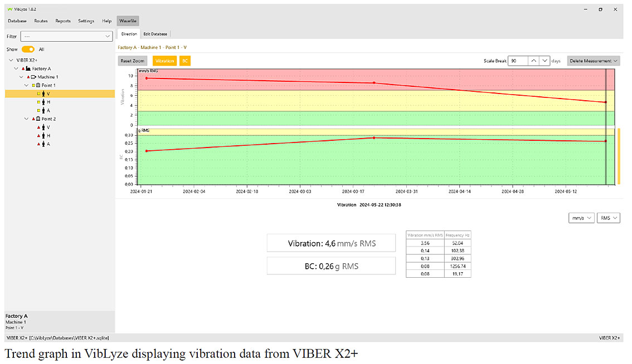
Task: Switch to the Edit Database tab
Action: 155,34
